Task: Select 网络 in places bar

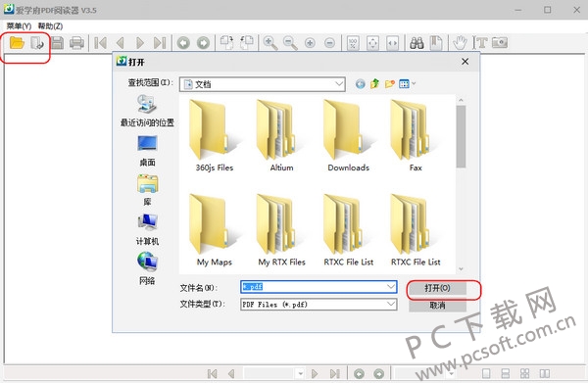Action: (147, 269)
